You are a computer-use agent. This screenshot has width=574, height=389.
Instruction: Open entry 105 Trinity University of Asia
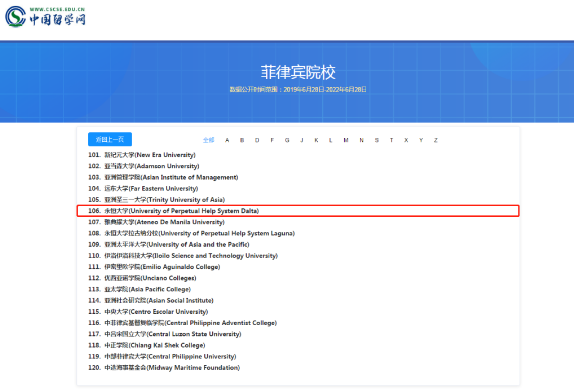[x=157, y=200]
